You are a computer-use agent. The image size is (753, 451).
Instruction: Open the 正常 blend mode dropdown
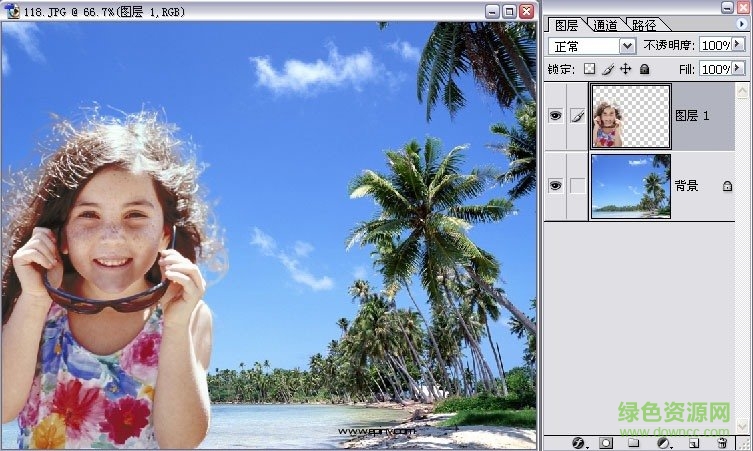(627, 46)
